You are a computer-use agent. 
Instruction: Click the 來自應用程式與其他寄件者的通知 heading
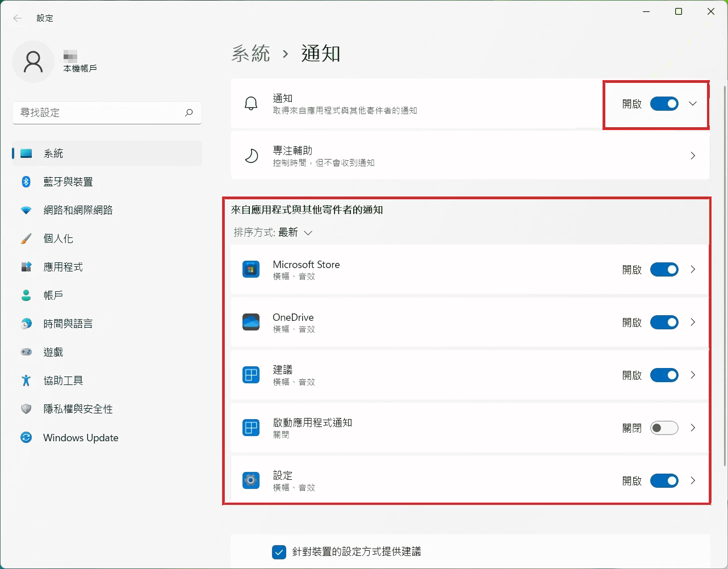pos(307,210)
